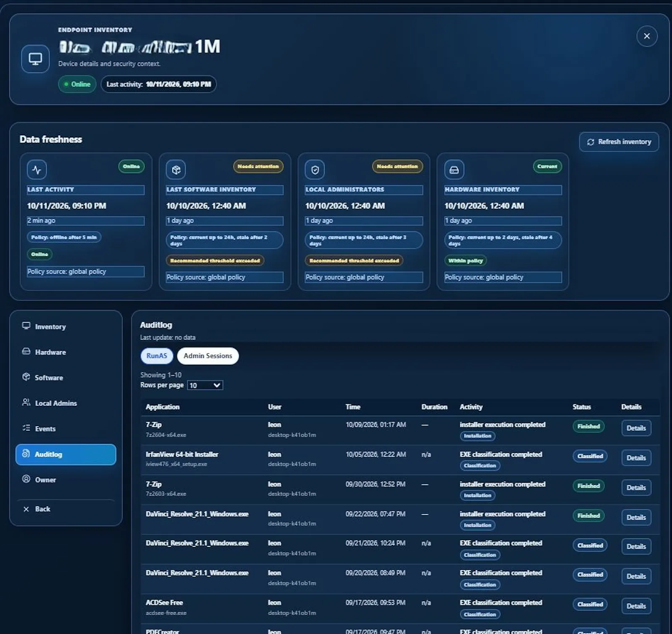Open Hardware section in sidebar
672x634 pixels.
[x=66, y=352]
